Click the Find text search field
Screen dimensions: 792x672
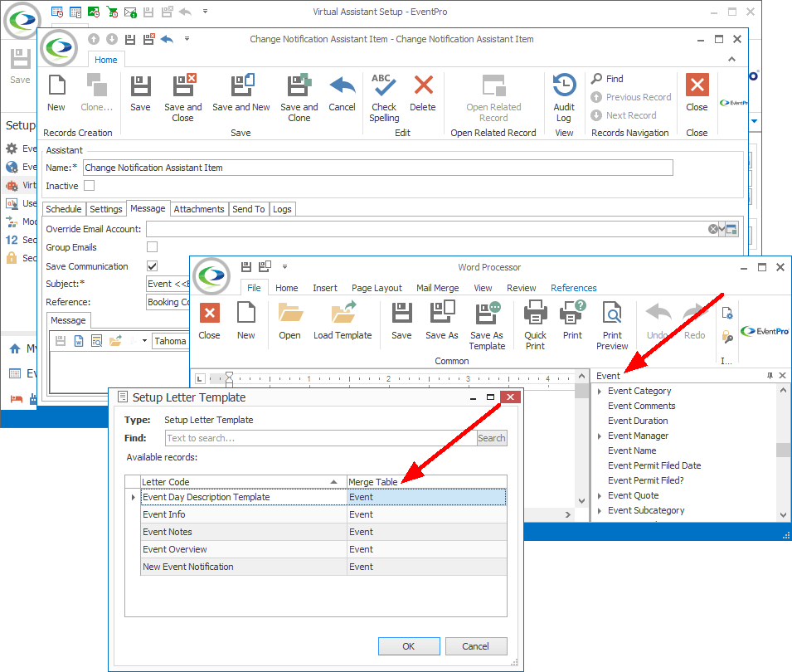(x=321, y=438)
